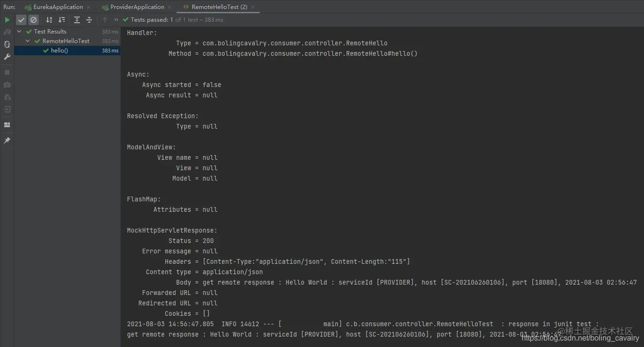
Task: Click 'MockHttpServletResponse:' heading
Action: tap(172, 230)
